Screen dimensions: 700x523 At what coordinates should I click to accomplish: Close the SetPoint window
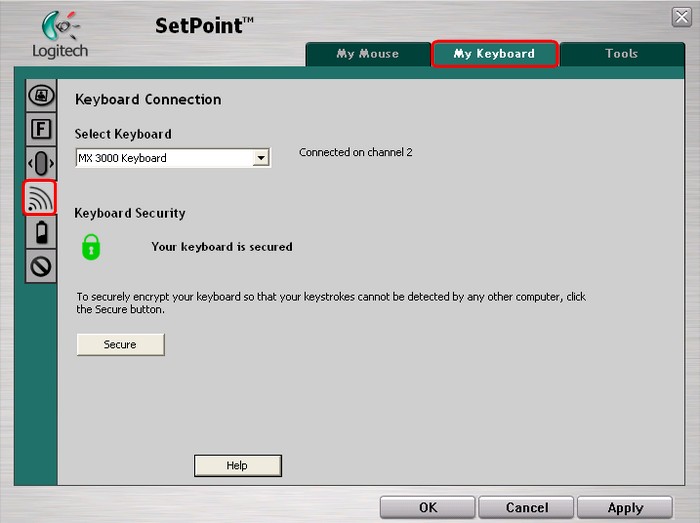click(x=681, y=16)
